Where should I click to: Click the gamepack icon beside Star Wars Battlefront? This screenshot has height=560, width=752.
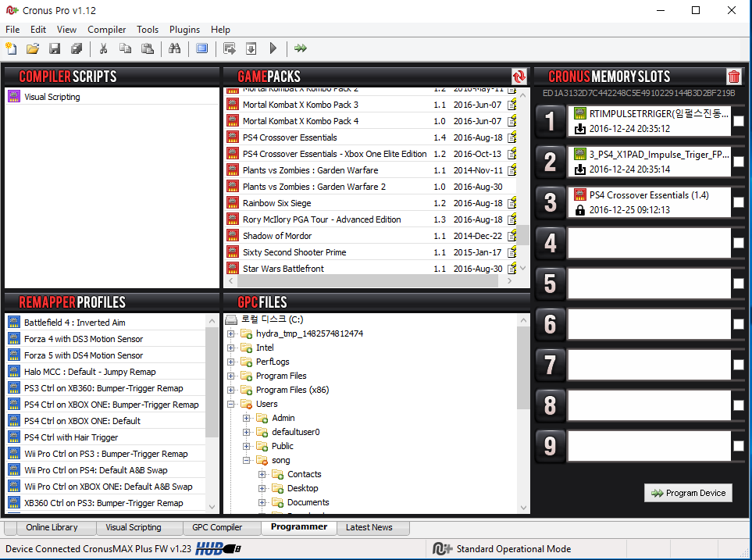tap(233, 268)
